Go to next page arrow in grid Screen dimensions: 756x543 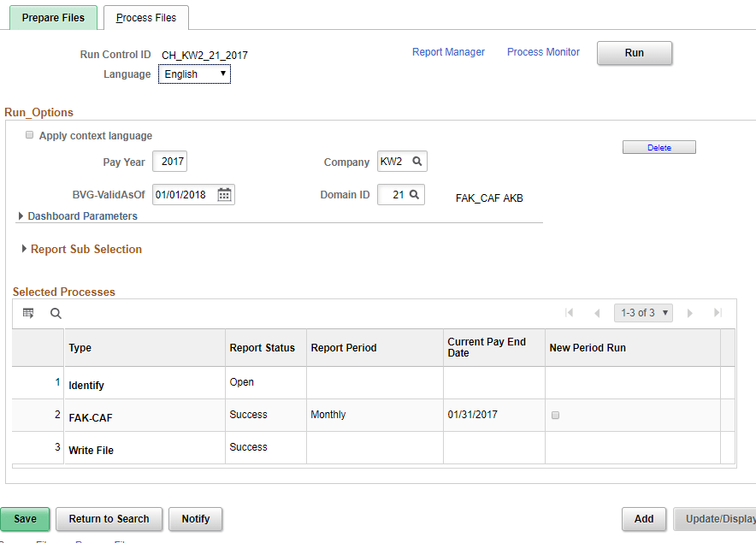690,313
